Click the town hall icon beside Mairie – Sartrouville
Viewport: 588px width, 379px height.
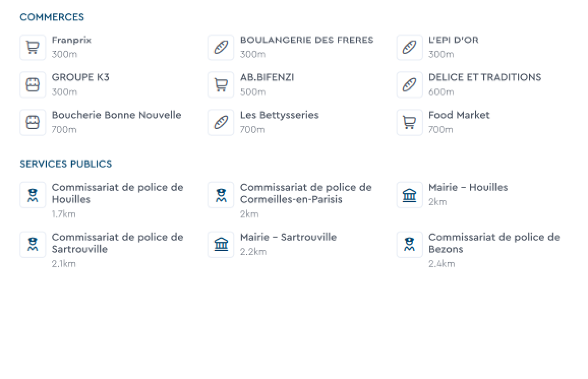[221, 245]
